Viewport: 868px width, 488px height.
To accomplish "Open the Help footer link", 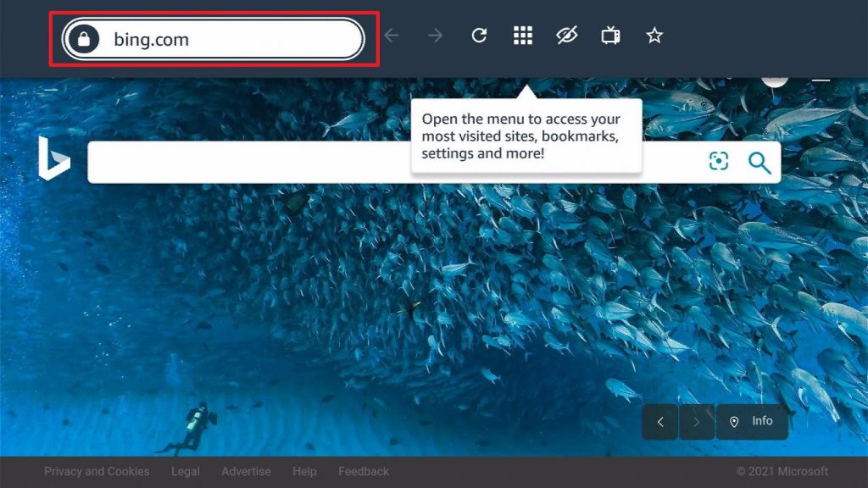I will [x=304, y=471].
